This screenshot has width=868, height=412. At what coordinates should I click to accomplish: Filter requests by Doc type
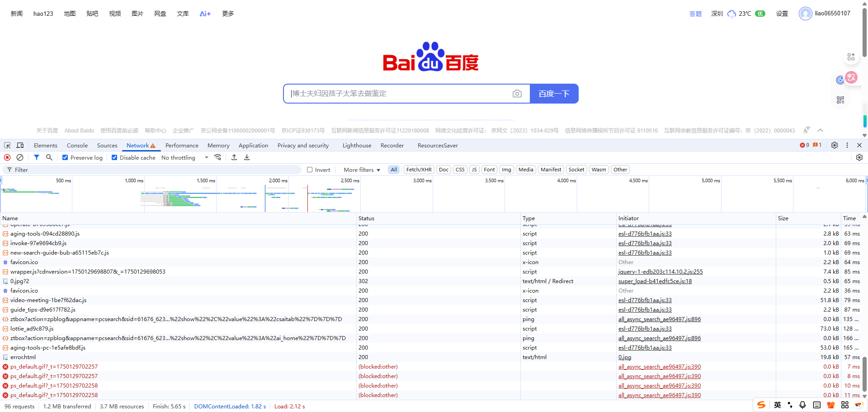(444, 170)
